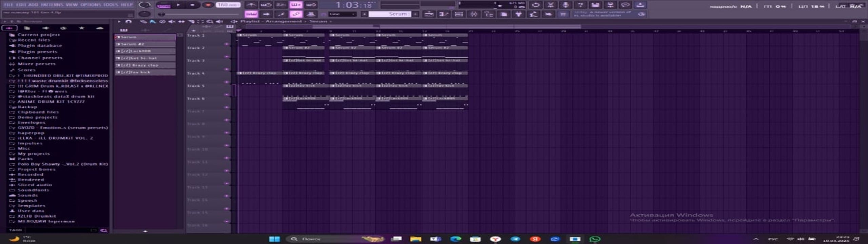
Task: Open the HELP menu
Action: coord(127,5)
